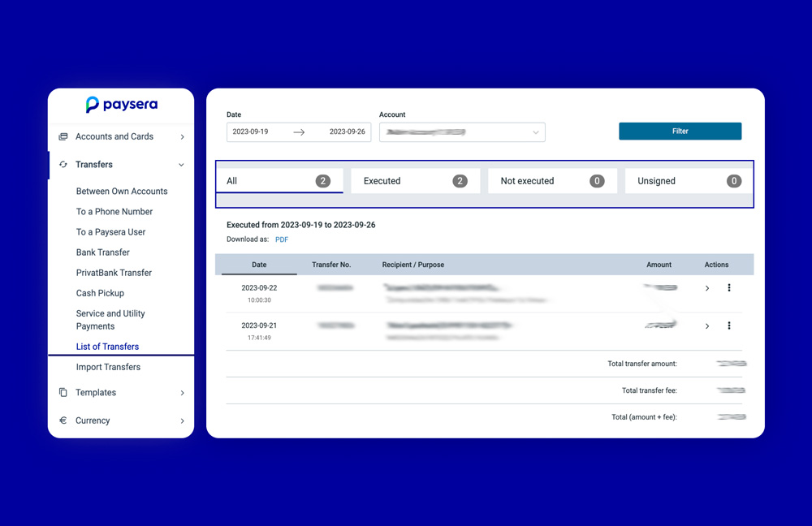Select the Accounts and Cards card icon
Screen dimensions: 812x526
(63, 136)
